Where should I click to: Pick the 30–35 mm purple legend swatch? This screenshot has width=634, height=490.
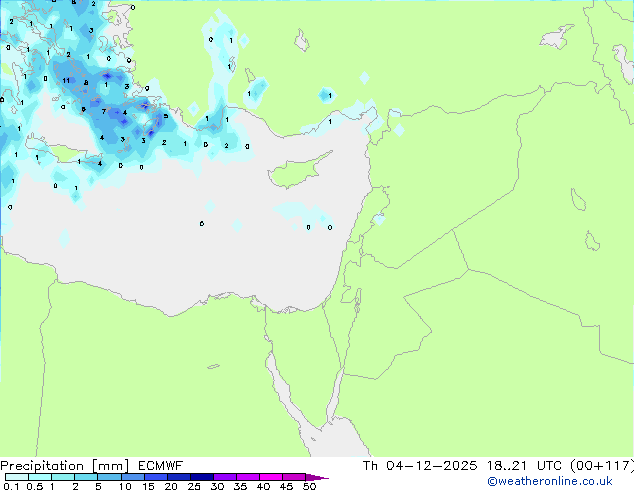point(225,477)
